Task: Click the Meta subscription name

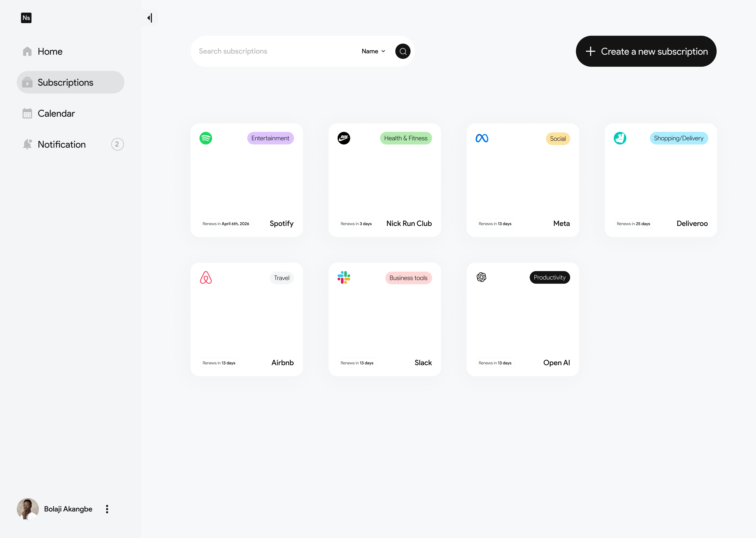Action: click(x=562, y=224)
